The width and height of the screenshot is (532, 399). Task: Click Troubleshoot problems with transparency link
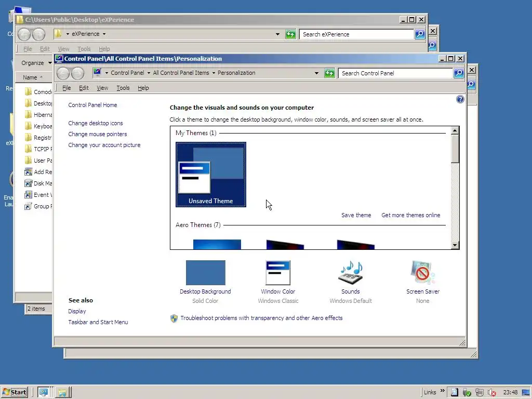[261, 318]
